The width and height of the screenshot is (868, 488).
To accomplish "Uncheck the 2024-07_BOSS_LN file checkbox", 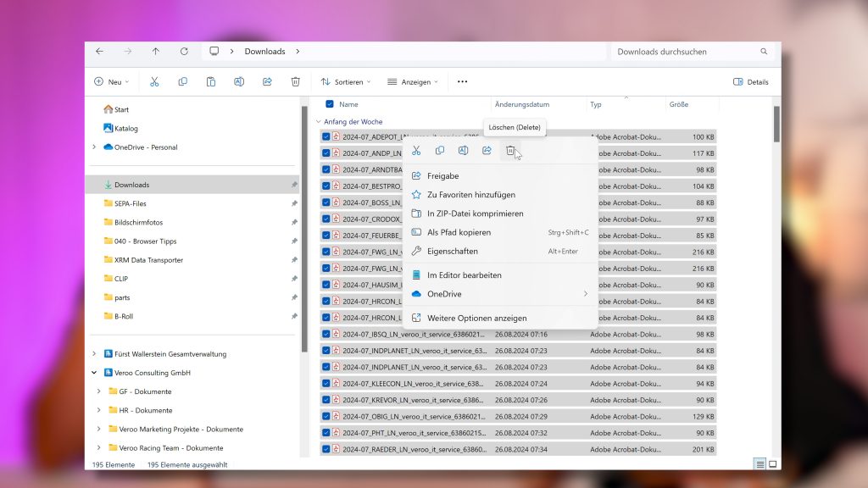I will coord(328,202).
